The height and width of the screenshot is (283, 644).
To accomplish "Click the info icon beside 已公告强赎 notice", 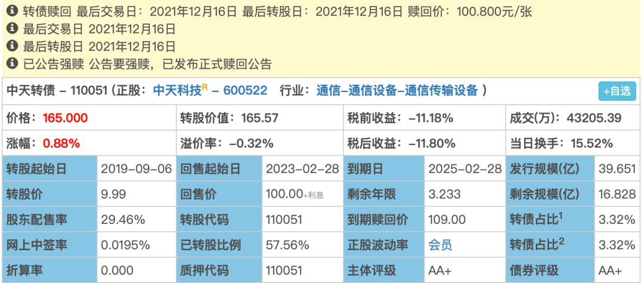I will [13, 63].
